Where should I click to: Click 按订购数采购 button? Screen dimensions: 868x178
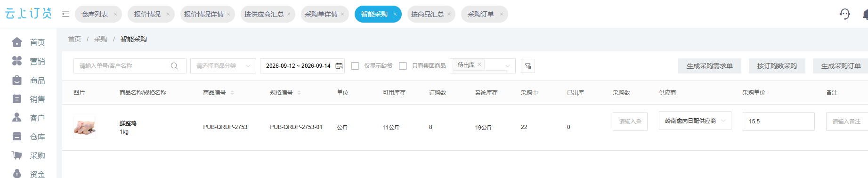(x=777, y=66)
